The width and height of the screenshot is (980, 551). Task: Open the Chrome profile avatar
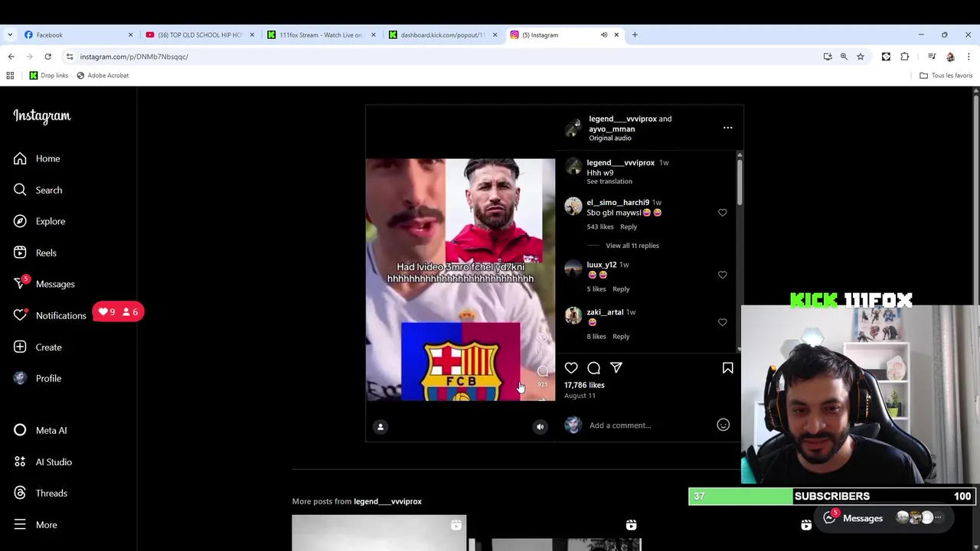(x=950, y=57)
